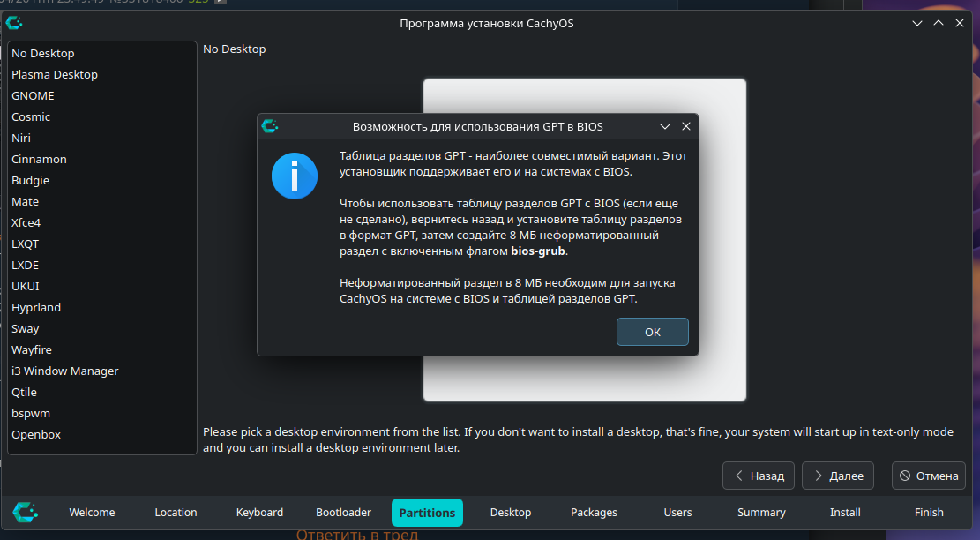Cancel installation via Отмена button

tap(928, 476)
